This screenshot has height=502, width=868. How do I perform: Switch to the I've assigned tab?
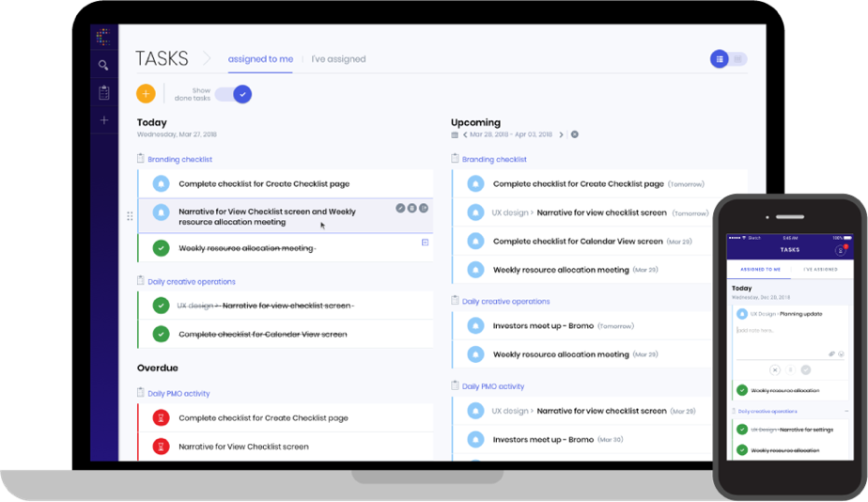tap(338, 59)
